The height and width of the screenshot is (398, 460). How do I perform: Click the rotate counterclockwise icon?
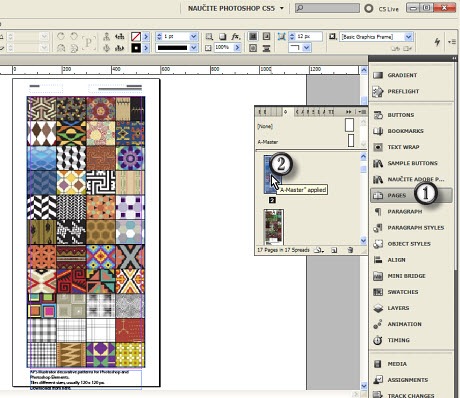(x=74, y=36)
